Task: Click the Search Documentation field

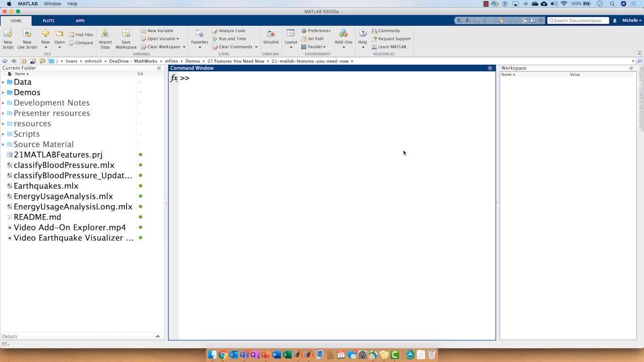Action: pos(578,21)
